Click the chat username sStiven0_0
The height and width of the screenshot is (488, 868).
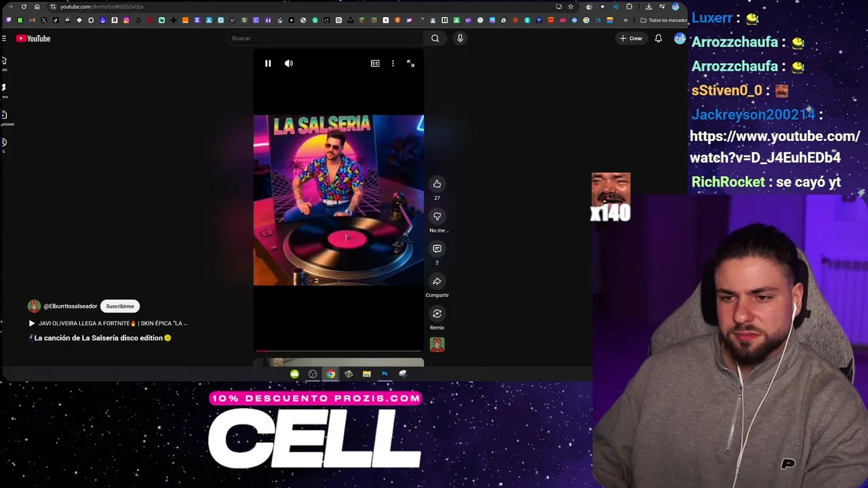click(x=727, y=90)
